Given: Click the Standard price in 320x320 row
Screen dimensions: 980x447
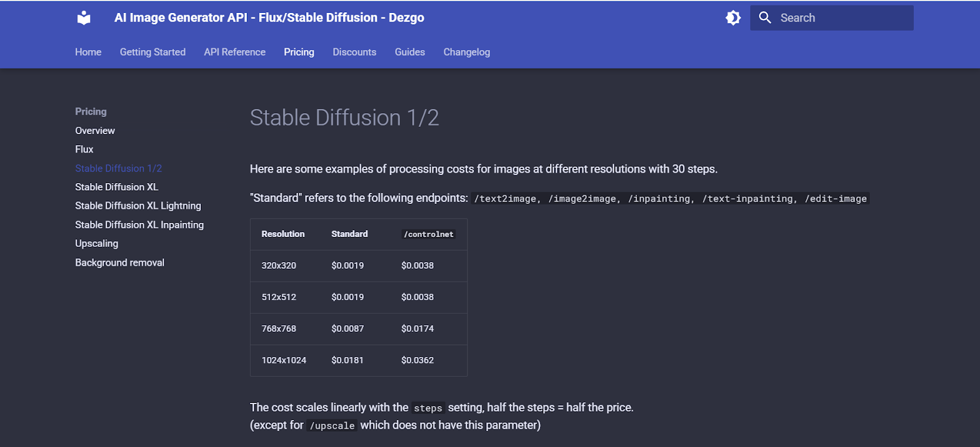Looking at the screenshot, I should (x=347, y=265).
